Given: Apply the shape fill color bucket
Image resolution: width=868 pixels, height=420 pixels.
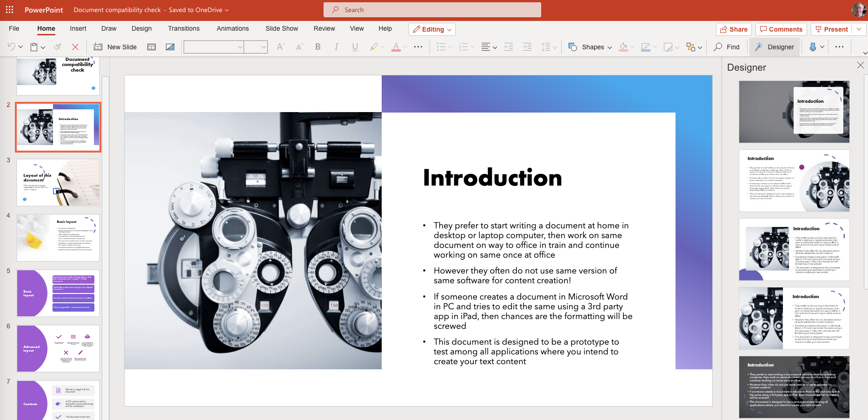Looking at the screenshot, I should 623,47.
